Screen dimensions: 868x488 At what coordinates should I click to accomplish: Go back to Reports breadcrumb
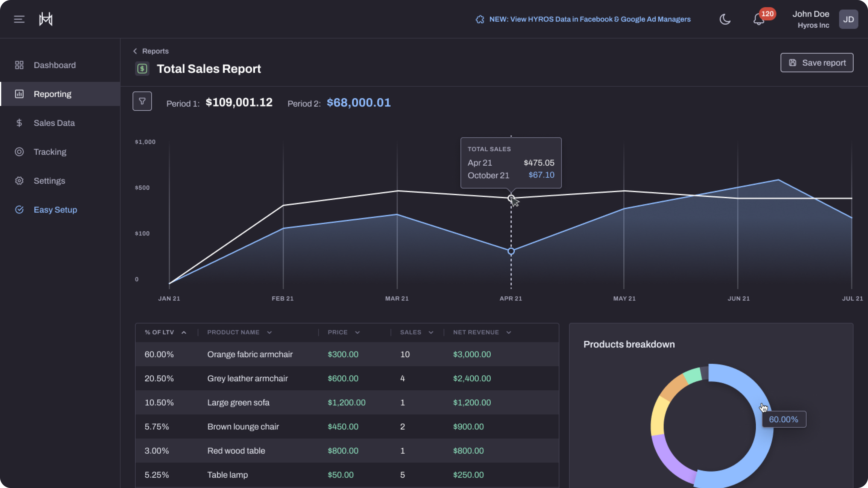155,51
